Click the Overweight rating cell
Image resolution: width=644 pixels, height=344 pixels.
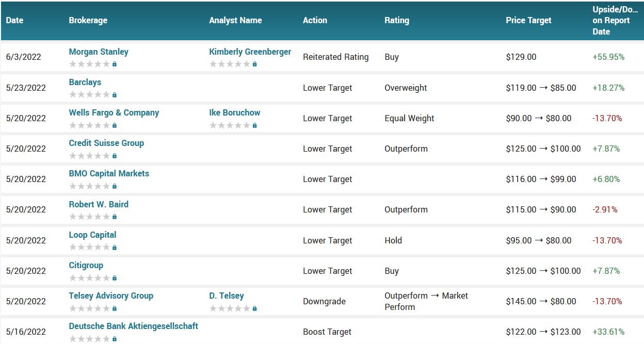click(x=406, y=88)
